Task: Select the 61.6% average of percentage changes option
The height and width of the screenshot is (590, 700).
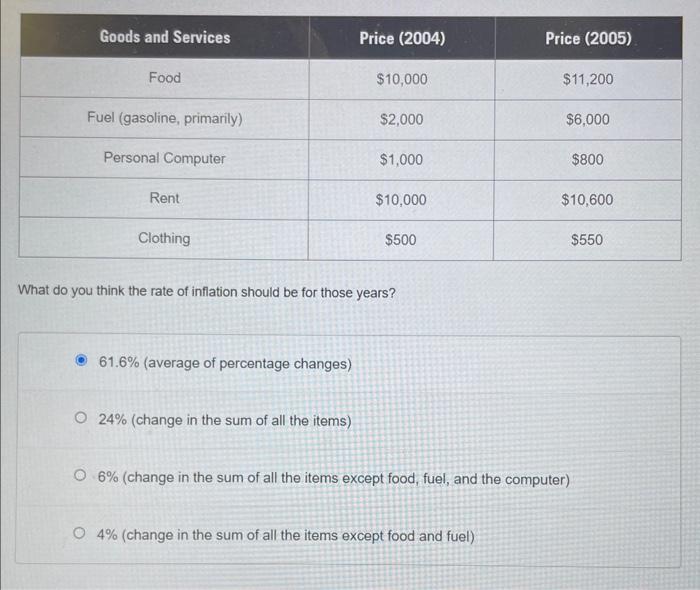Action: point(81,360)
